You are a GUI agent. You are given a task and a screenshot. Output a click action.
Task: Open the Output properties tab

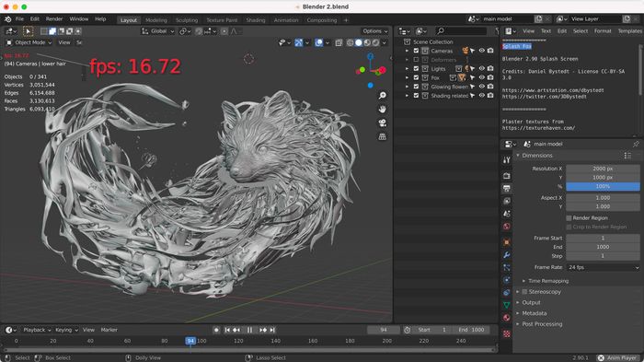pos(507,189)
